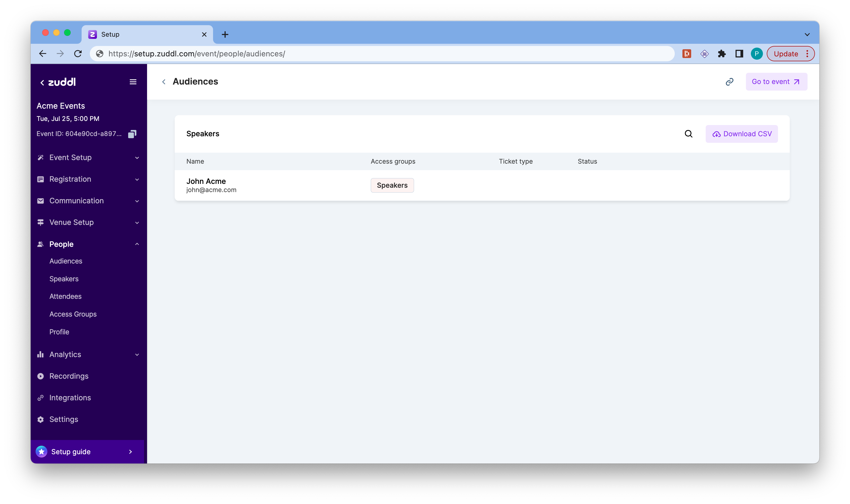Copy event link via chain icon
Image resolution: width=850 pixels, height=504 pixels.
[729, 82]
